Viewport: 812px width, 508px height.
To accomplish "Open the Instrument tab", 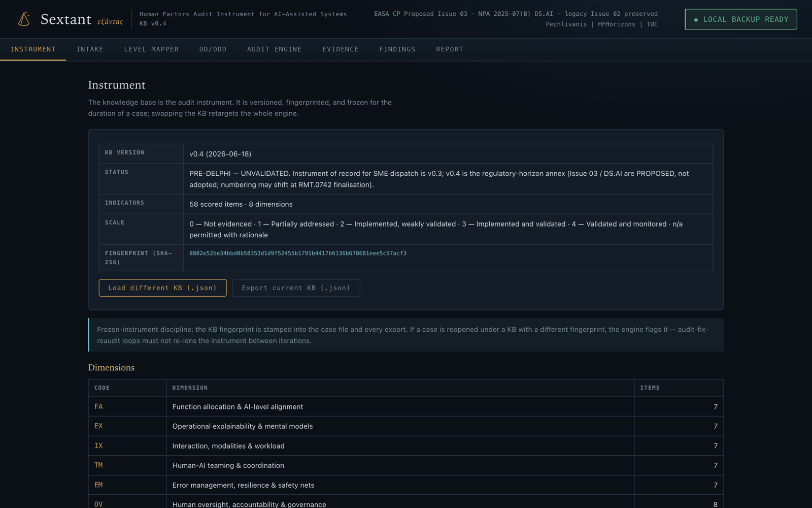I will pyautogui.click(x=33, y=49).
